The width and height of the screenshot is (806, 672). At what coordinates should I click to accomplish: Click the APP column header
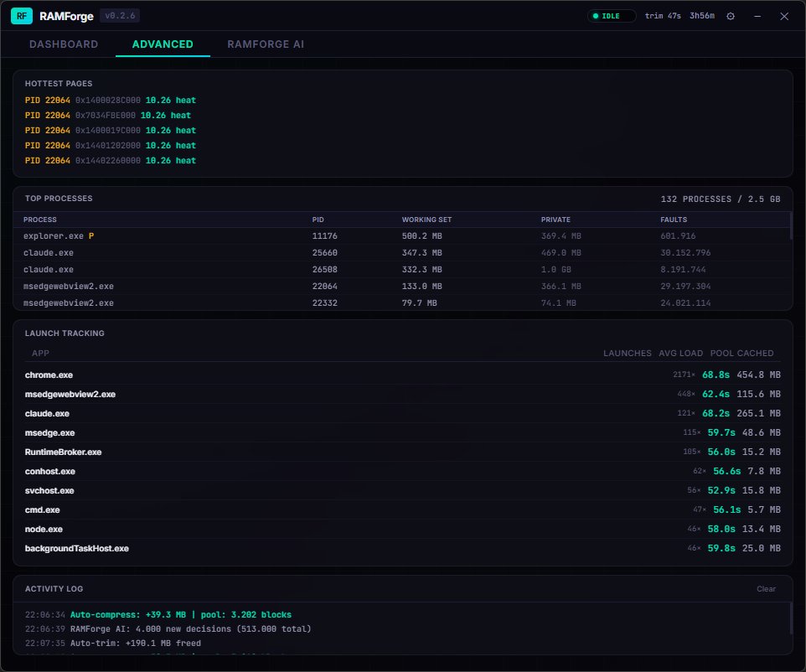pos(40,354)
